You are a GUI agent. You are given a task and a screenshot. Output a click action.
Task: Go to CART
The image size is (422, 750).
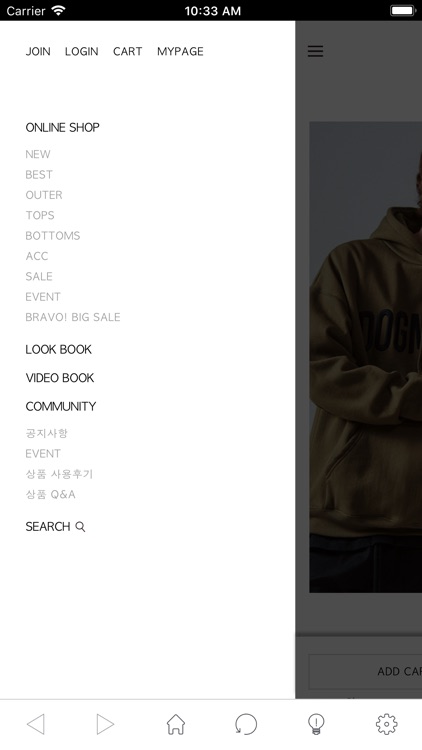(x=127, y=51)
